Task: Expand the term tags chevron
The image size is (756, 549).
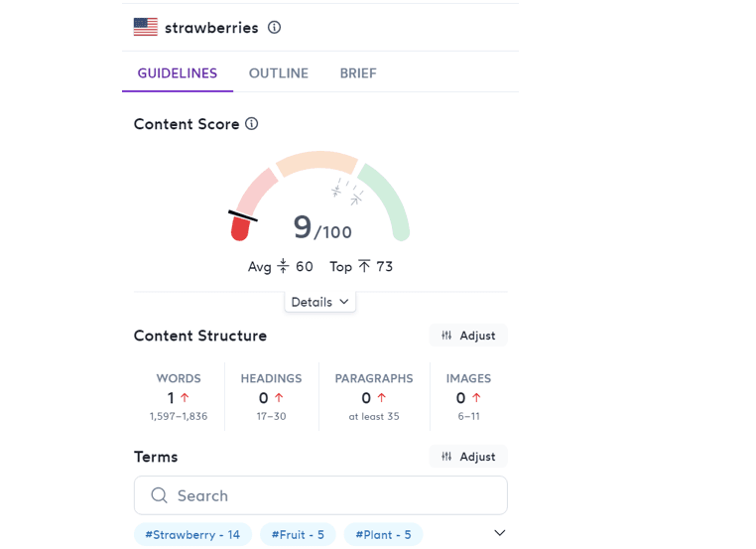Action: 500,533
